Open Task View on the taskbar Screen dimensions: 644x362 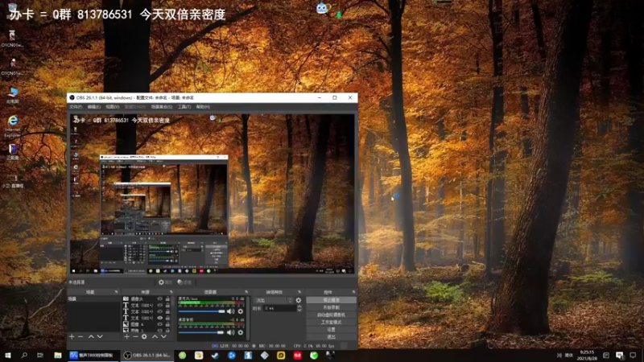tap(39, 356)
